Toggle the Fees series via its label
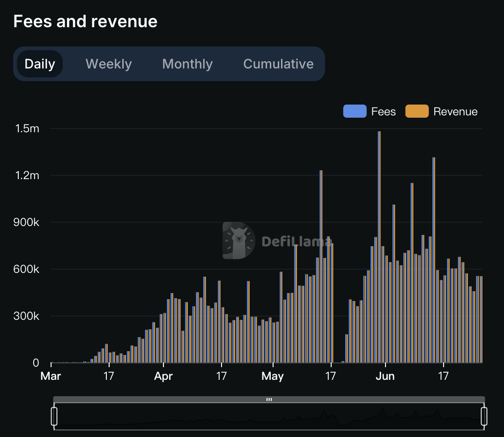Screen dimensions: 504x437 coord(383,112)
